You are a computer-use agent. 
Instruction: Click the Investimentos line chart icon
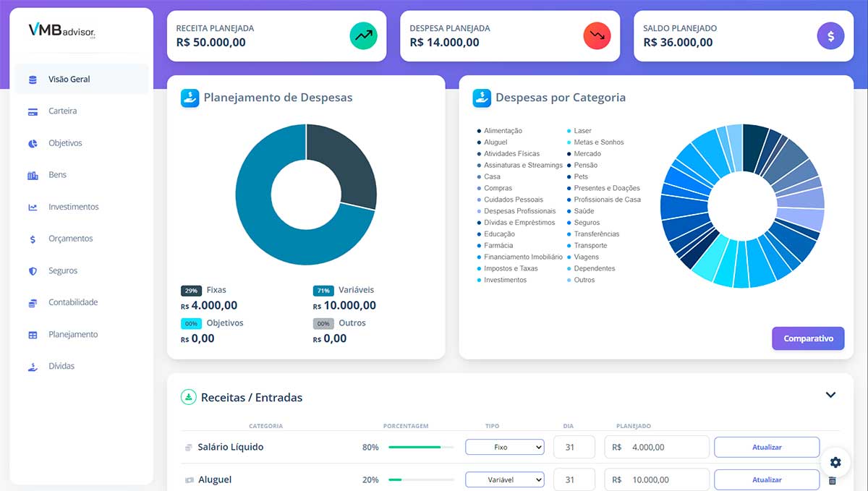click(33, 207)
